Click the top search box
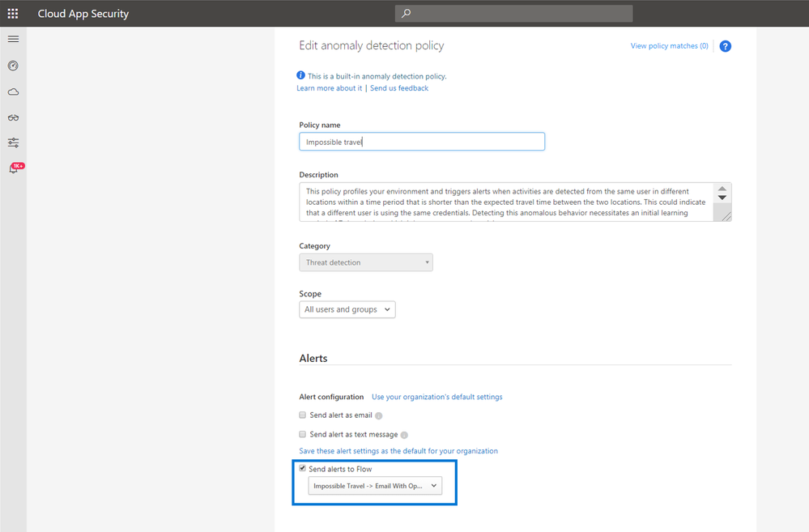Viewport: 809px width, 532px height. 514,14
